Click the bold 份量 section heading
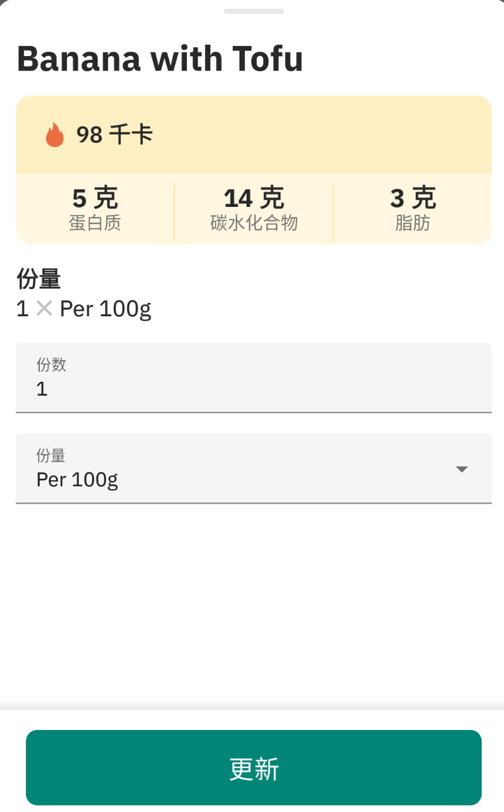 (x=39, y=279)
